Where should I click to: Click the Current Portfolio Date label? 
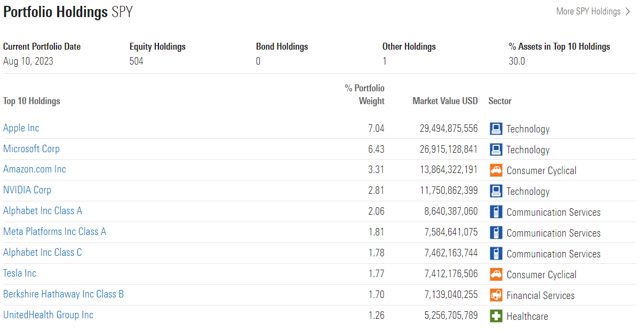click(42, 46)
